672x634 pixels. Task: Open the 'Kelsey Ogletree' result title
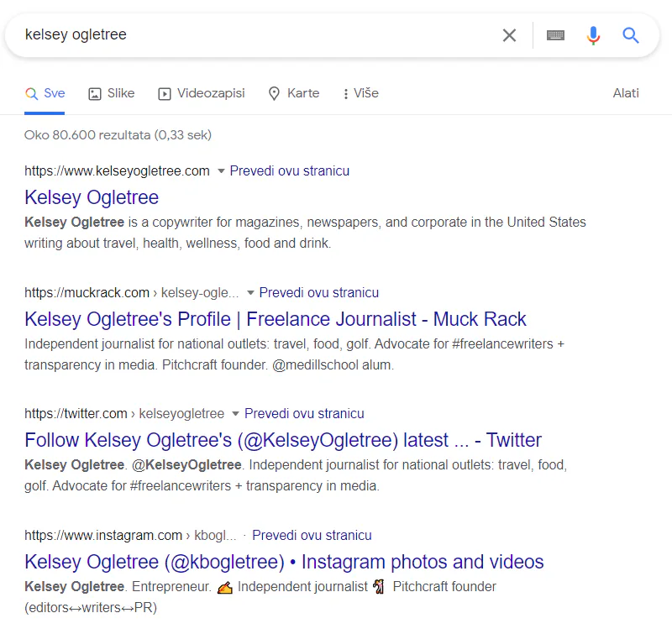click(92, 197)
